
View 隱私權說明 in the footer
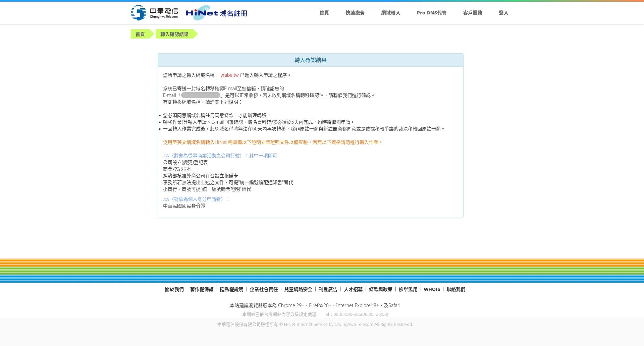(x=231, y=289)
